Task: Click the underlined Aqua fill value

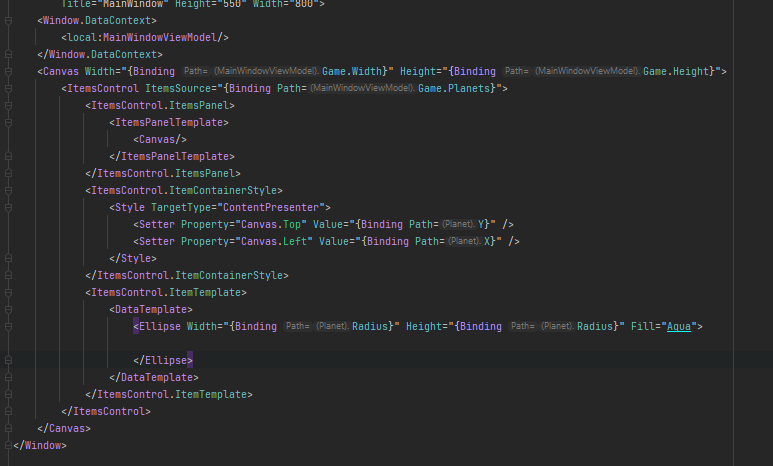Action: tap(679, 327)
